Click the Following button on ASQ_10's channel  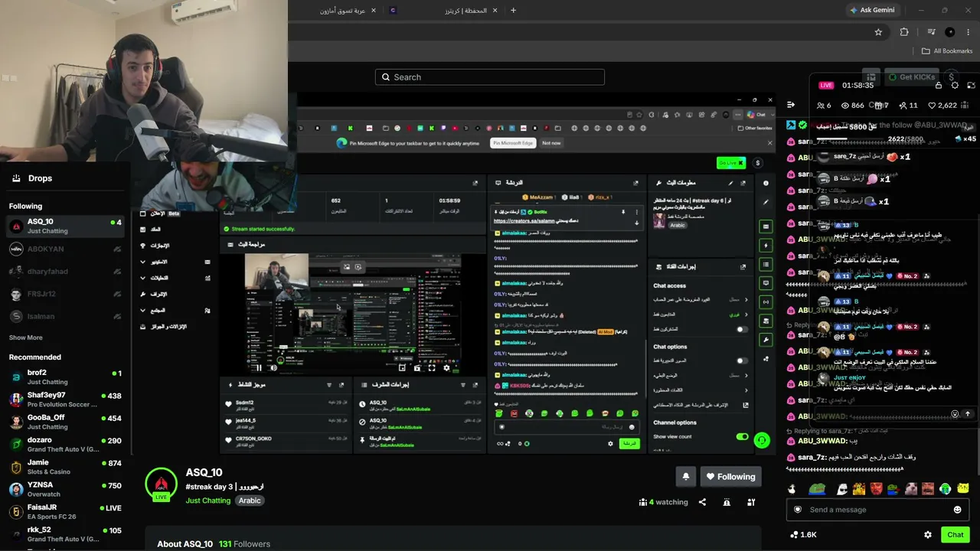pos(730,477)
